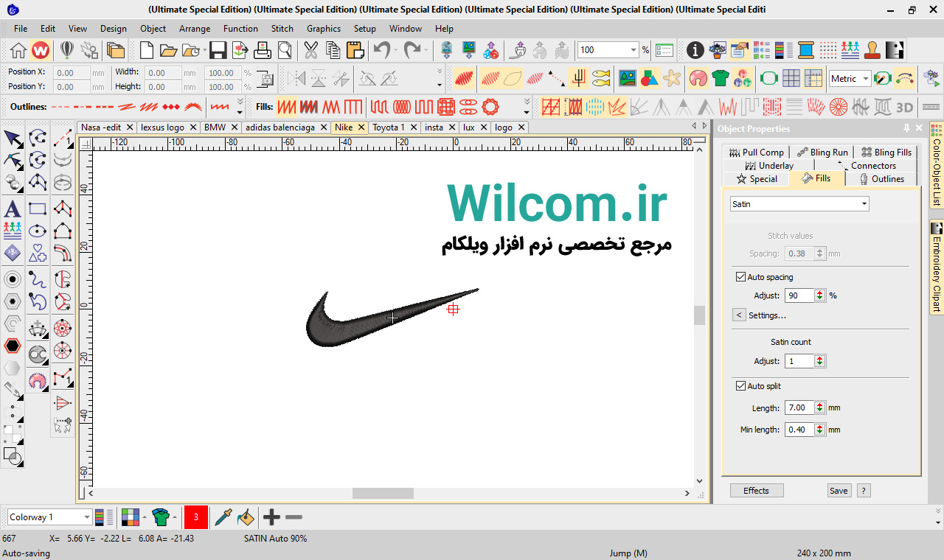This screenshot has width=944, height=560.
Task: Click the Effects button
Action: [x=757, y=491]
